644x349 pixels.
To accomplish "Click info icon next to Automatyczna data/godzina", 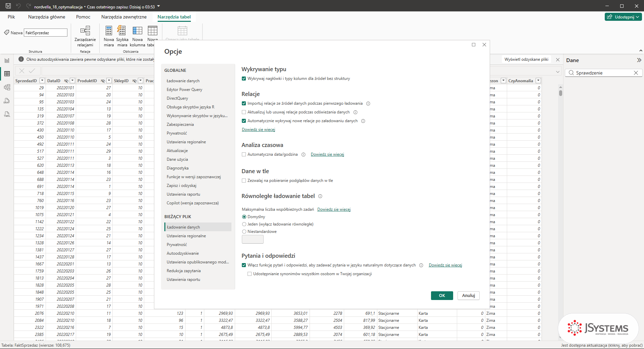I will click(x=304, y=155).
